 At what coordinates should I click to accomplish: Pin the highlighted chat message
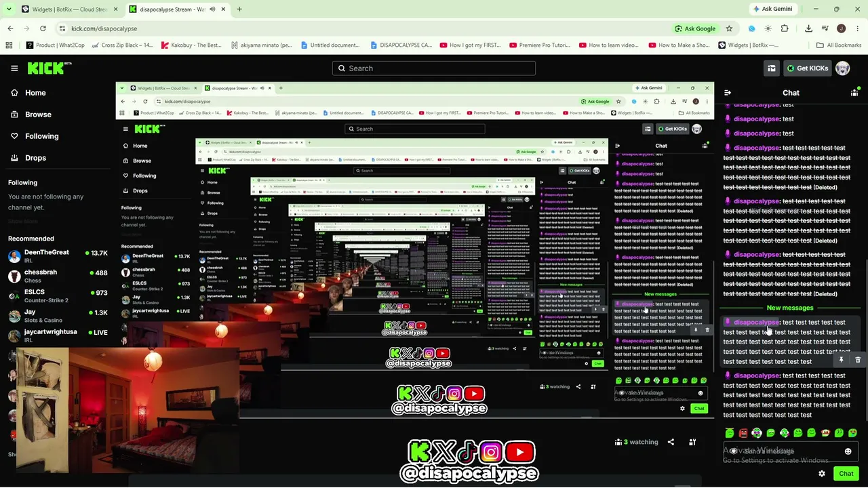(842, 360)
